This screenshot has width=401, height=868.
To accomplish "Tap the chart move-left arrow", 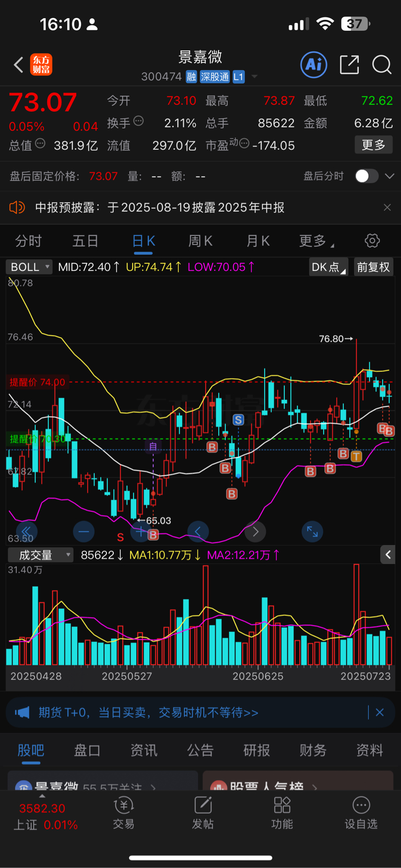I will tap(198, 532).
